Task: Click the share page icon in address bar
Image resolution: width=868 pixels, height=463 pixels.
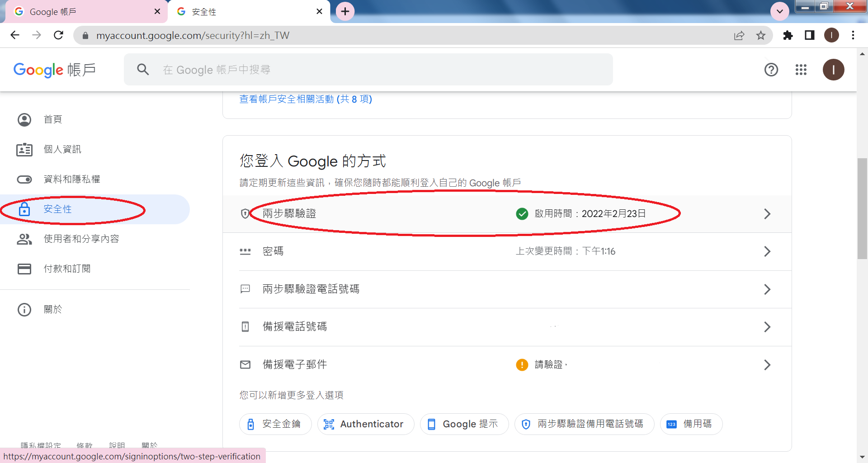Action: [x=739, y=35]
